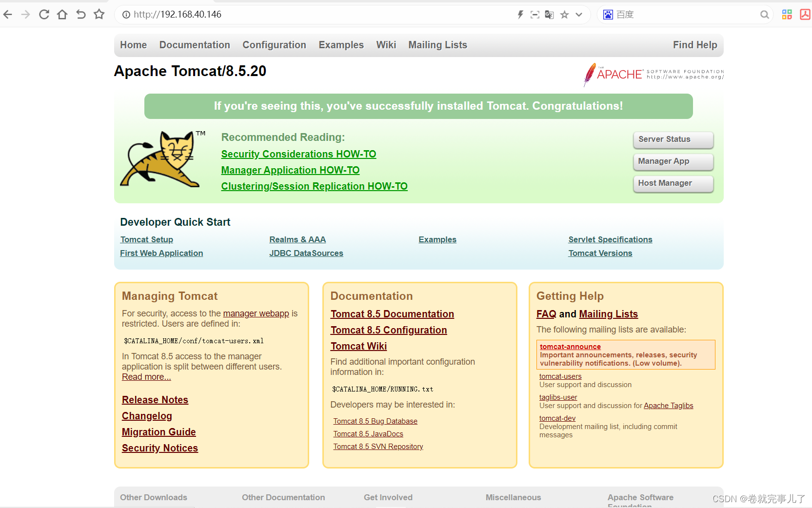Select Configuration in the top navigation
Screen dimensions: 812x508
click(x=275, y=45)
